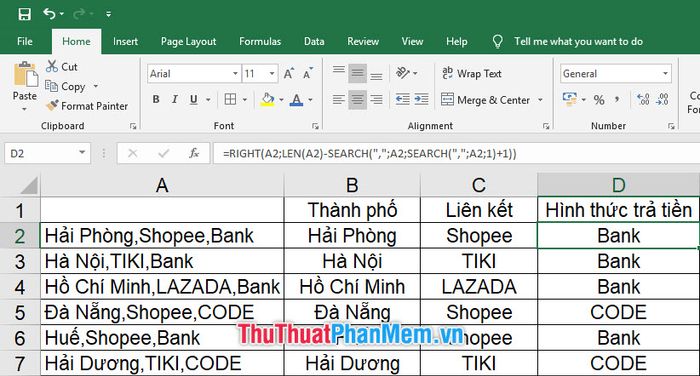700x376 pixels.
Task: Open the Clipboard dialog launcher
Action: (133, 126)
